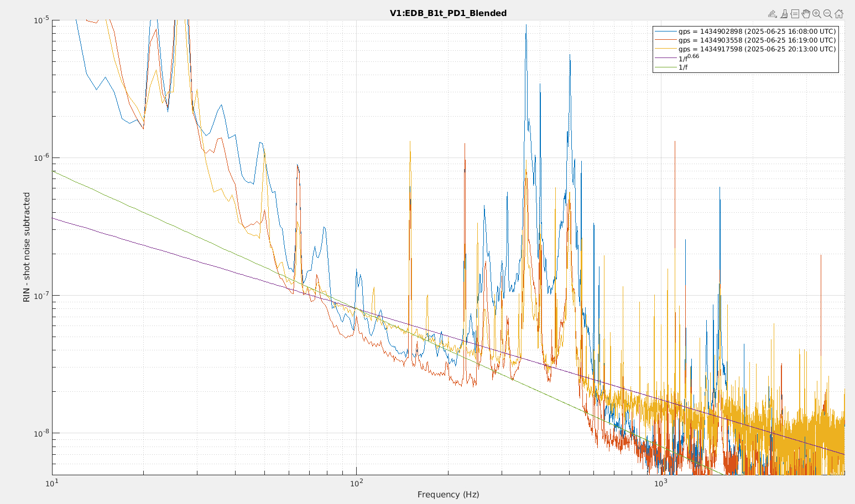The image size is (855, 504).
Task: Click legend entry gps = 1434902898
Action: tap(757, 32)
